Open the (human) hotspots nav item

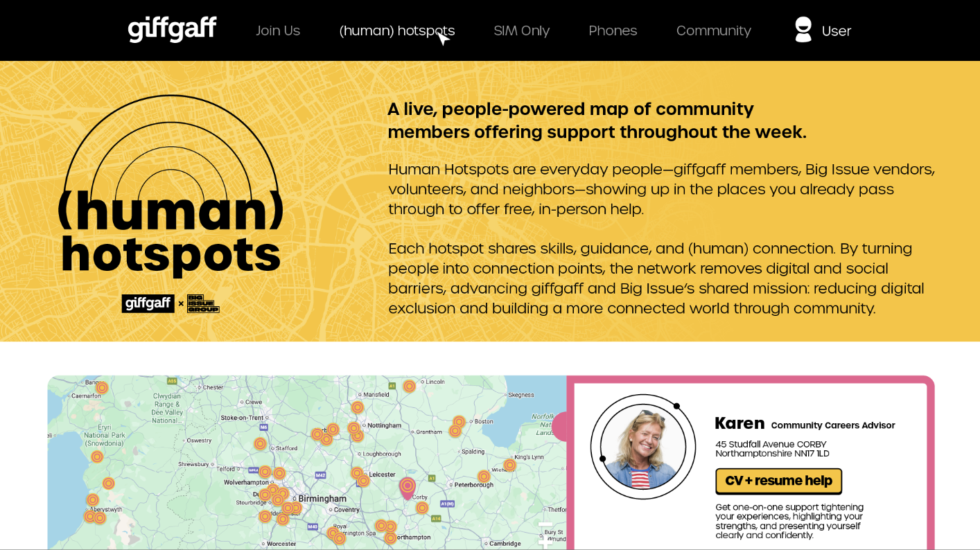(397, 30)
